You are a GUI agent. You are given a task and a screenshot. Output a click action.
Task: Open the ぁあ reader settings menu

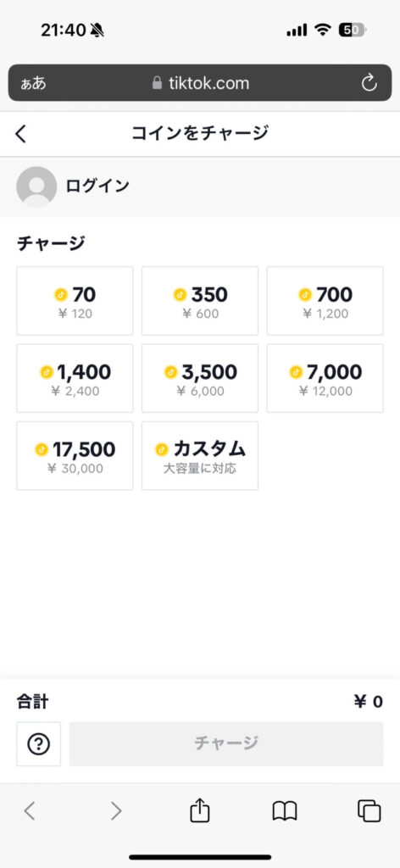coord(33,84)
